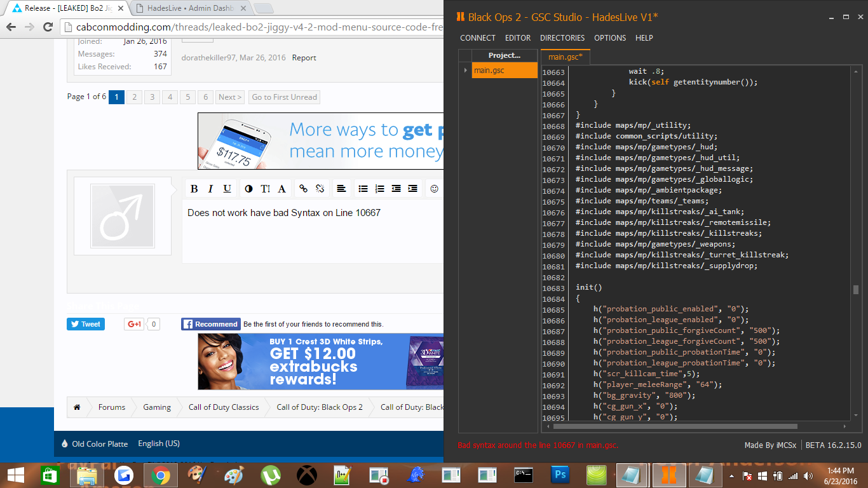Click the Next > pagination link
The height and width of the screenshot is (488, 868).
(x=229, y=97)
